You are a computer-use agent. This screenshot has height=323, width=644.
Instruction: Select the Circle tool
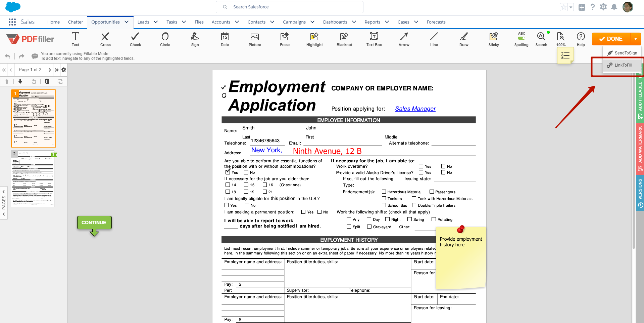[165, 39]
